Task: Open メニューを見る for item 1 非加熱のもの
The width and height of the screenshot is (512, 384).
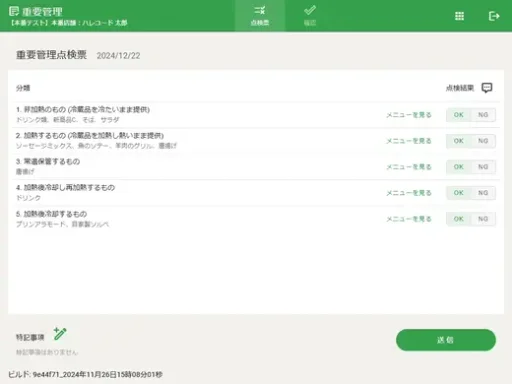Action: point(409,115)
